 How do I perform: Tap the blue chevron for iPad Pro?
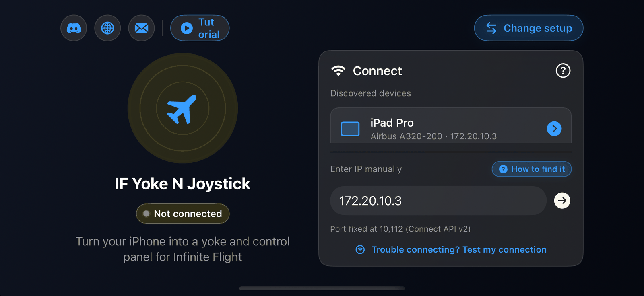tap(554, 129)
